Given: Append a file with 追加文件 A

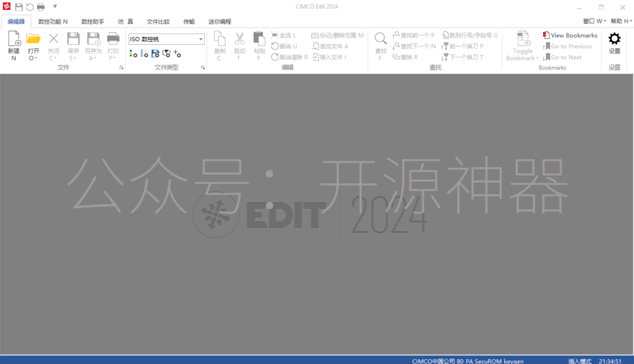Looking at the screenshot, I should click(330, 46).
